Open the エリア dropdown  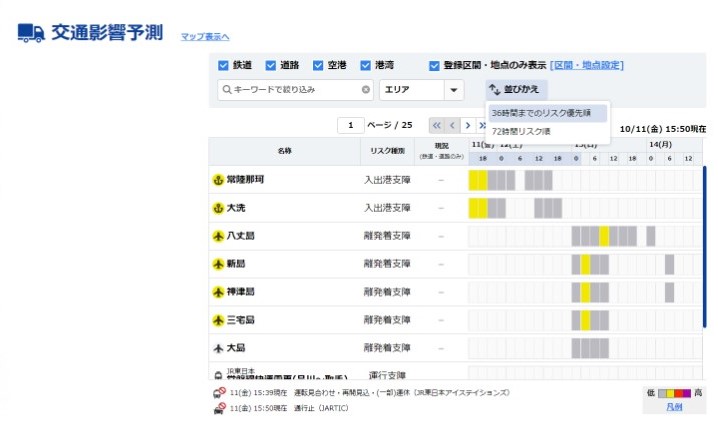421,90
